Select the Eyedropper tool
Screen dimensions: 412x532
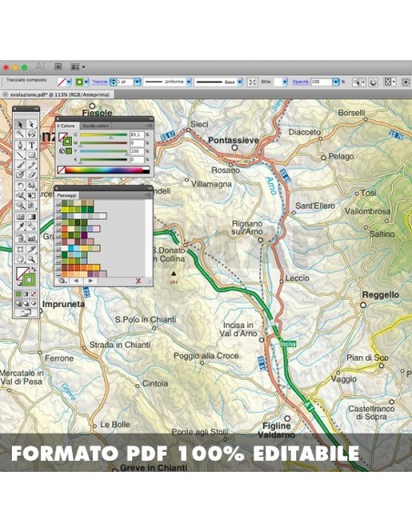pos(20,227)
